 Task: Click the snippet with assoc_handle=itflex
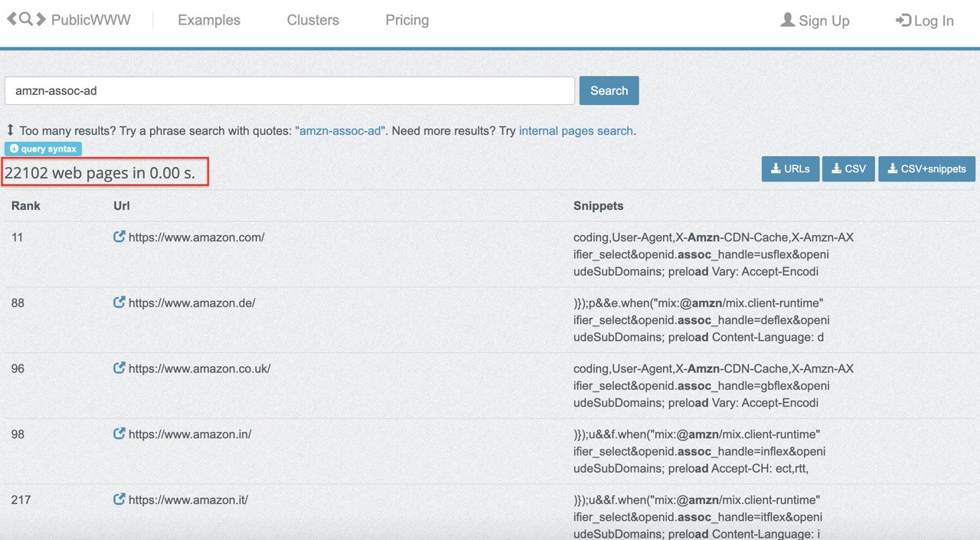tap(698, 518)
